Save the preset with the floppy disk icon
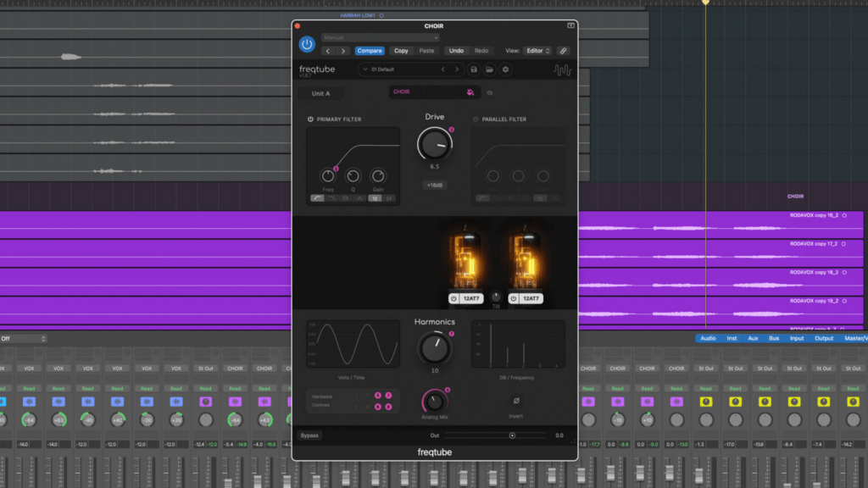This screenshot has height=488, width=868. [474, 69]
